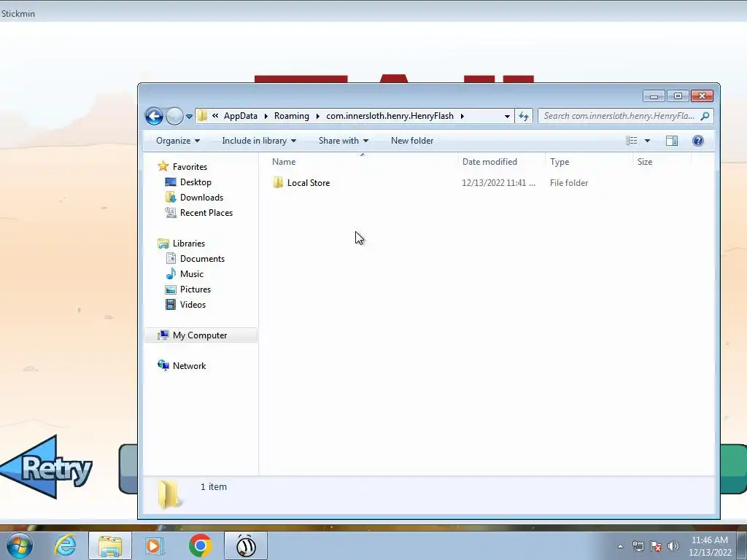The height and width of the screenshot is (560, 747).
Task: Select com.innersloth.henry.HenryFlash breadcrumb
Action: pyautogui.click(x=390, y=116)
